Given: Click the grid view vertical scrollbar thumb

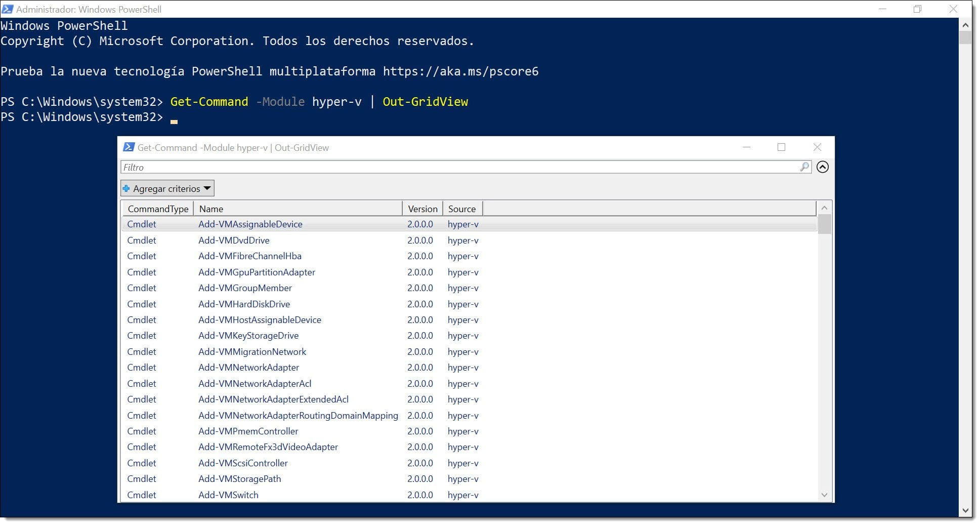Looking at the screenshot, I should click(825, 224).
